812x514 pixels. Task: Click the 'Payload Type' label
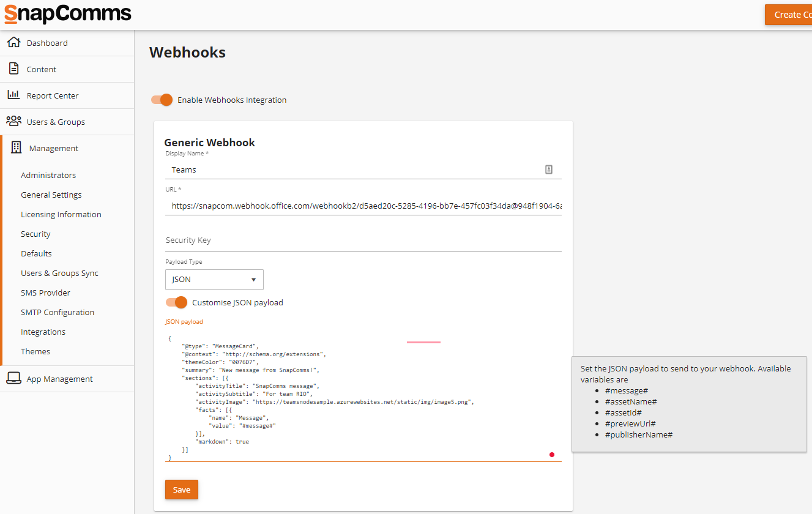click(x=184, y=261)
